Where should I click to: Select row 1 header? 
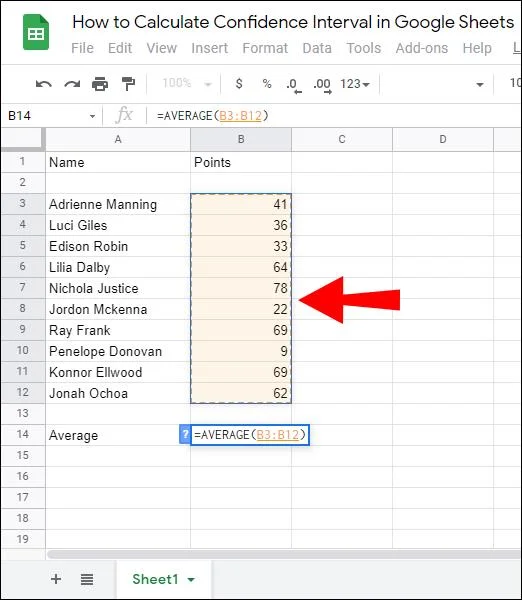pyautogui.click(x=23, y=161)
